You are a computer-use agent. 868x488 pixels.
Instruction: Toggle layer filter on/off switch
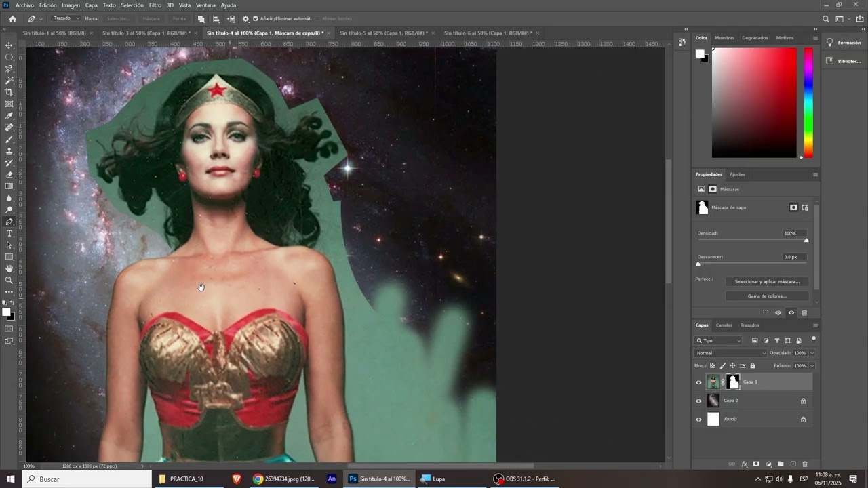(813, 338)
